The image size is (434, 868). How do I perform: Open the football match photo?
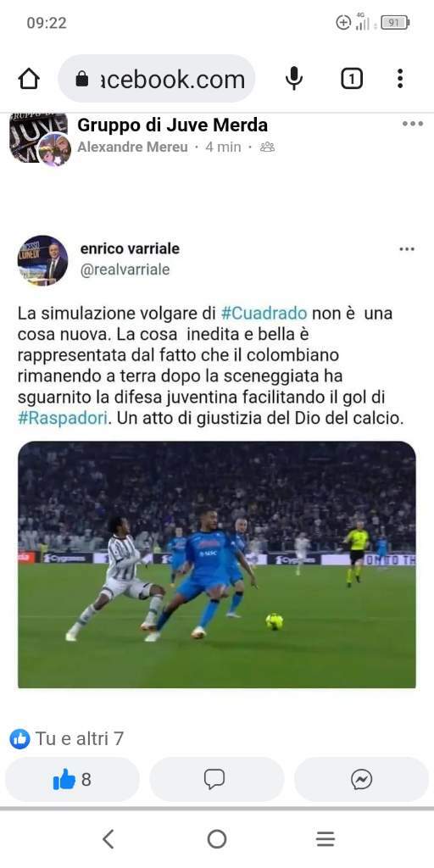216,565
